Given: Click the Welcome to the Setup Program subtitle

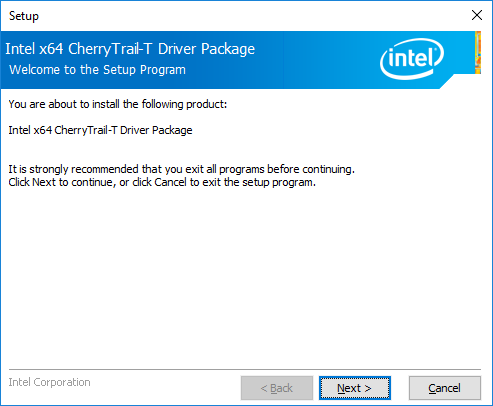Looking at the screenshot, I should tap(97, 70).
